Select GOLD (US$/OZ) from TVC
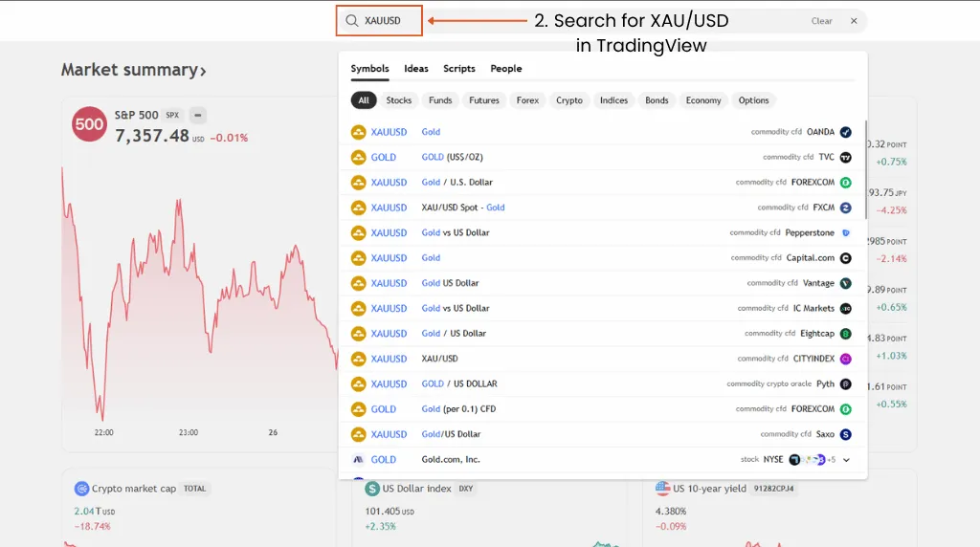This screenshot has height=547, width=980. pyautogui.click(x=602, y=158)
